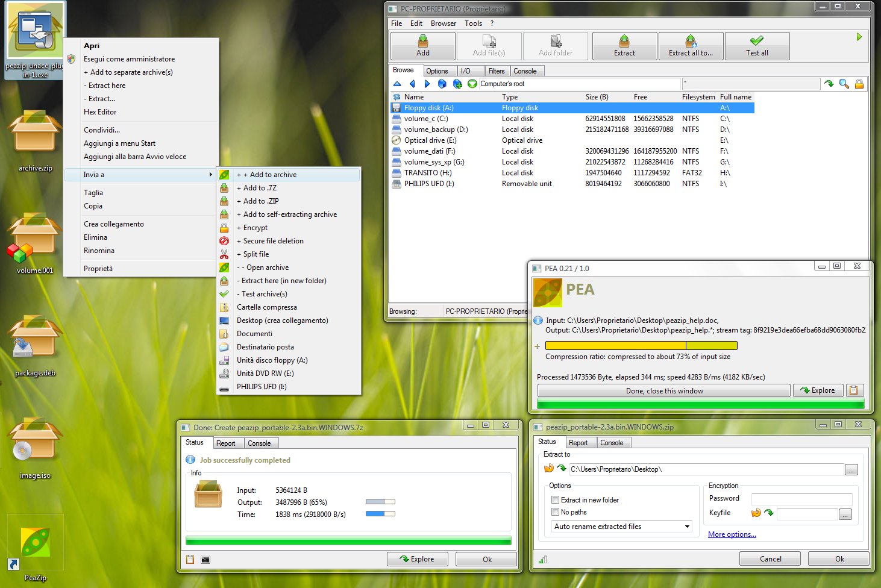Viewport: 881px width, 588px height.
Task: Click the Password input field
Action: tap(801, 499)
